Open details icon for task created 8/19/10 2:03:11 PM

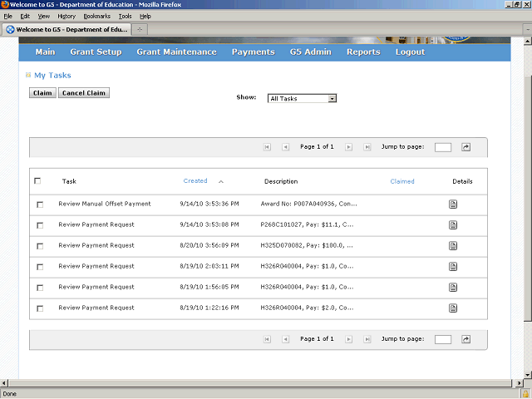(453, 267)
